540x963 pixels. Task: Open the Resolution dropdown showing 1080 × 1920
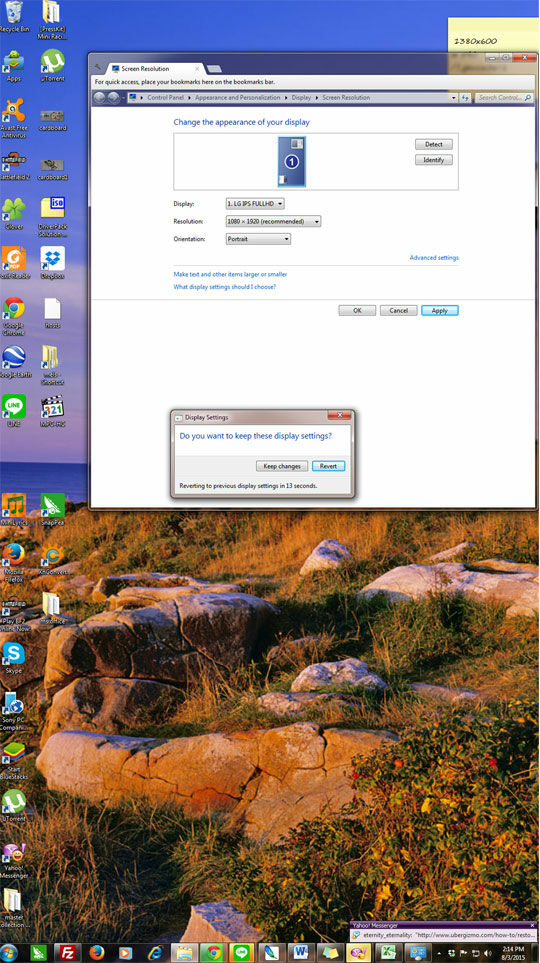pos(273,221)
